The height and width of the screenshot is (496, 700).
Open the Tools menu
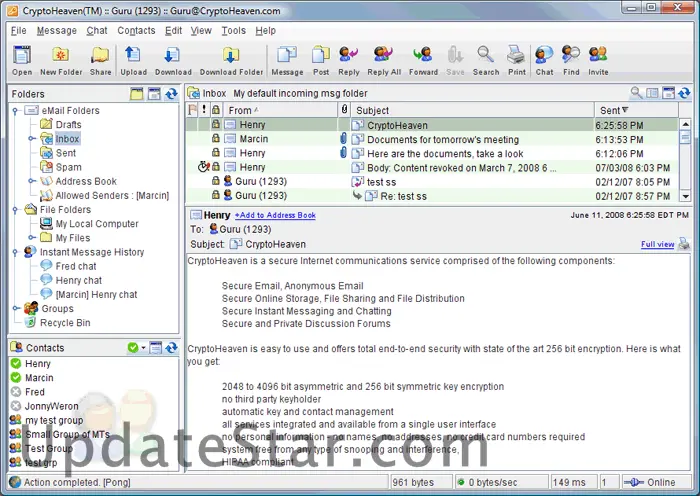point(233,30)
